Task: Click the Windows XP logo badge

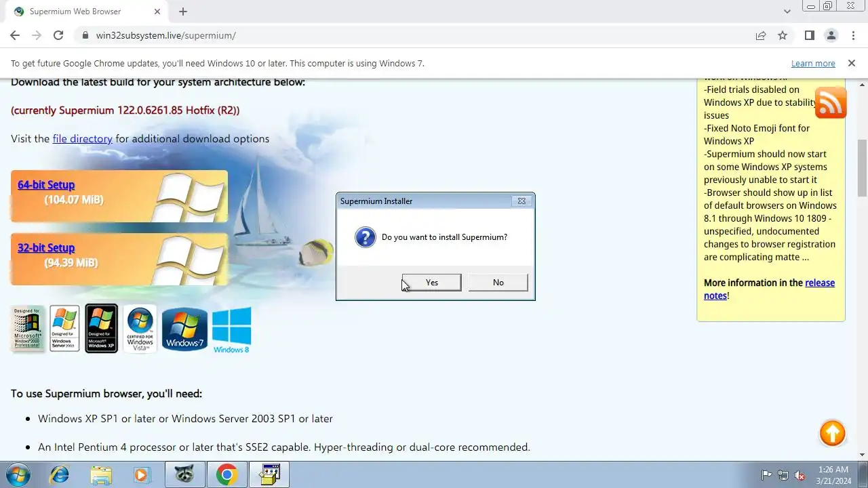Action: [101, 329]
